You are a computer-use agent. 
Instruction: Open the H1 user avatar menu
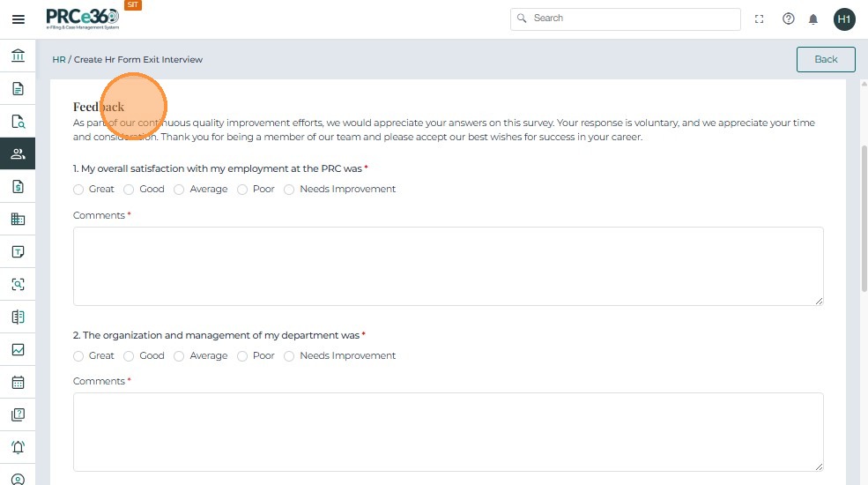tap(844, 19)
